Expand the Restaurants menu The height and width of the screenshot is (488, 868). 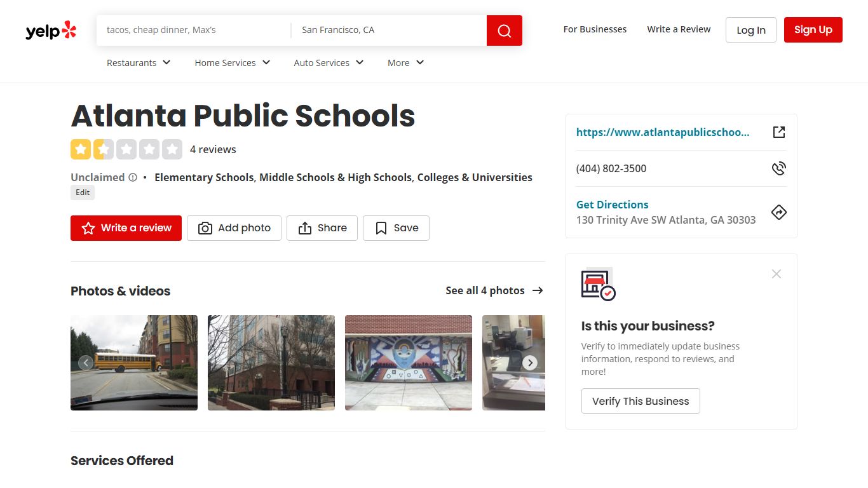[x=139, y=63]
